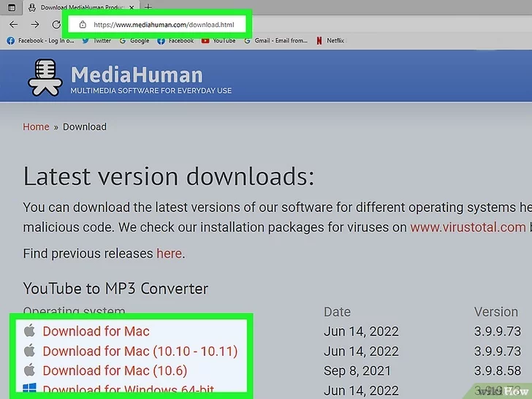Close the Download MediaHuman tab
Screen dimensions: 532x399
132,7
